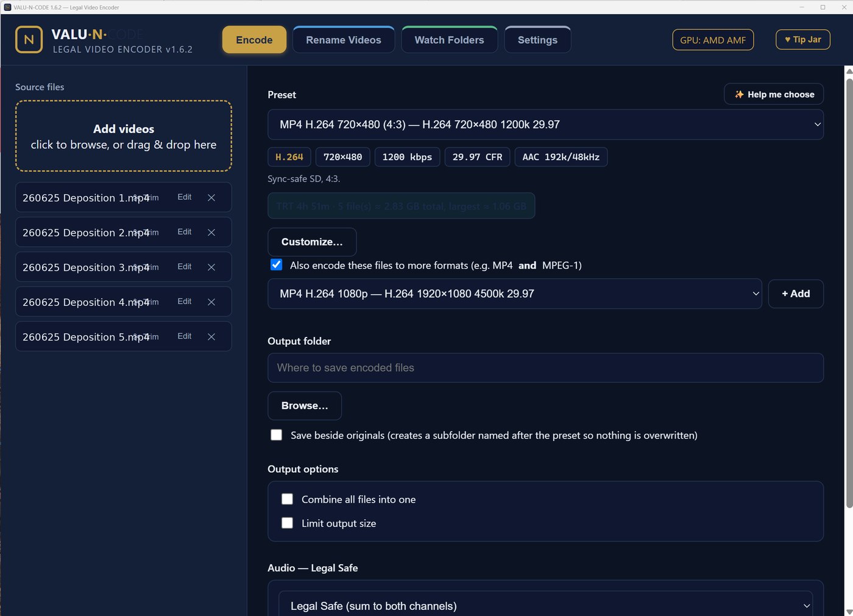853x616 pixels.
Task: Click the '1200 kbps' bitrate chip
Action: 407,157
